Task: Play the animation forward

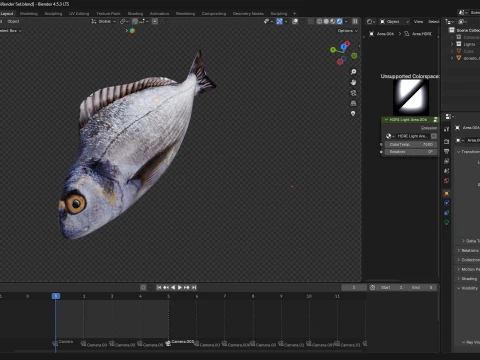Action: point(180,287)
